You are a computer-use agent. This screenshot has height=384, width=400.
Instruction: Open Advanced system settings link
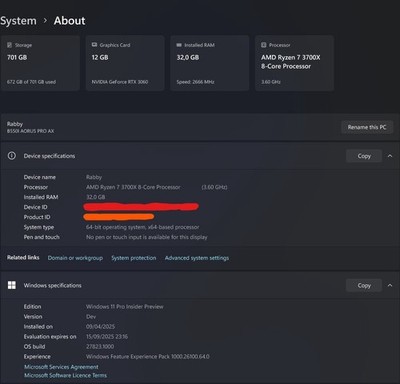[197, 258]
